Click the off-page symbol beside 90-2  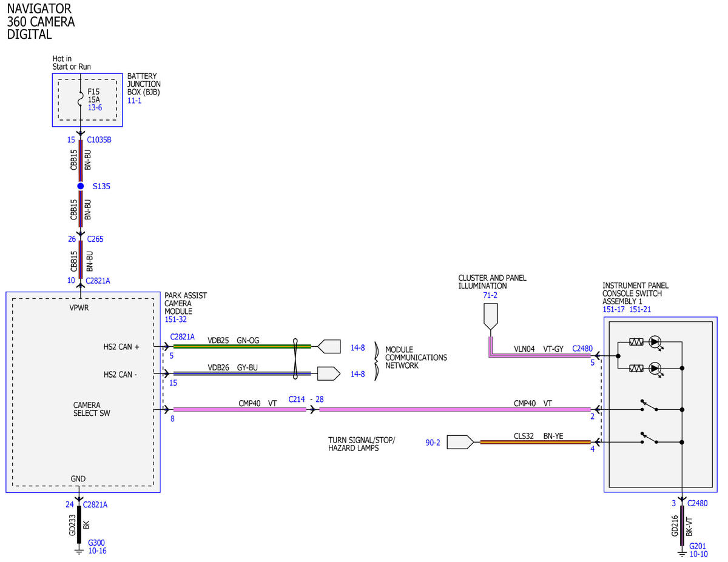click(x=460, y=442)
